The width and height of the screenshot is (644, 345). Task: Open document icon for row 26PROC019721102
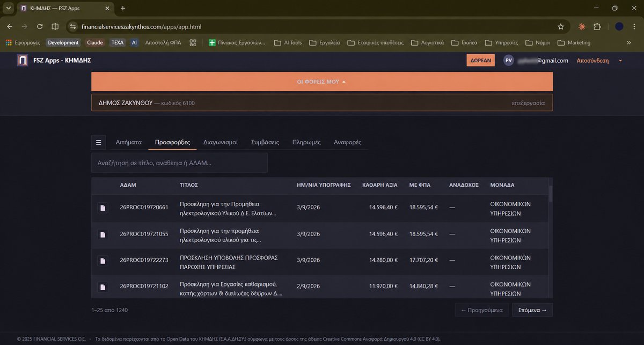(103, 287)
